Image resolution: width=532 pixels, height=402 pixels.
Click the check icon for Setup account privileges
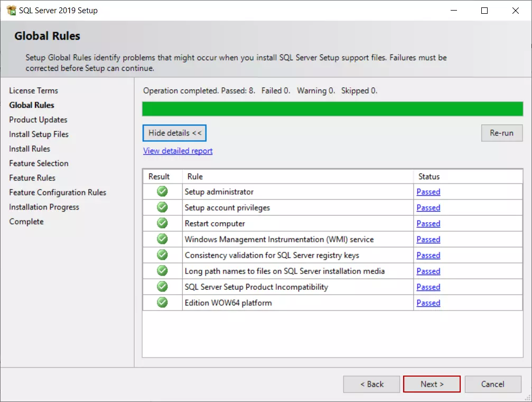tap(162, 207)
